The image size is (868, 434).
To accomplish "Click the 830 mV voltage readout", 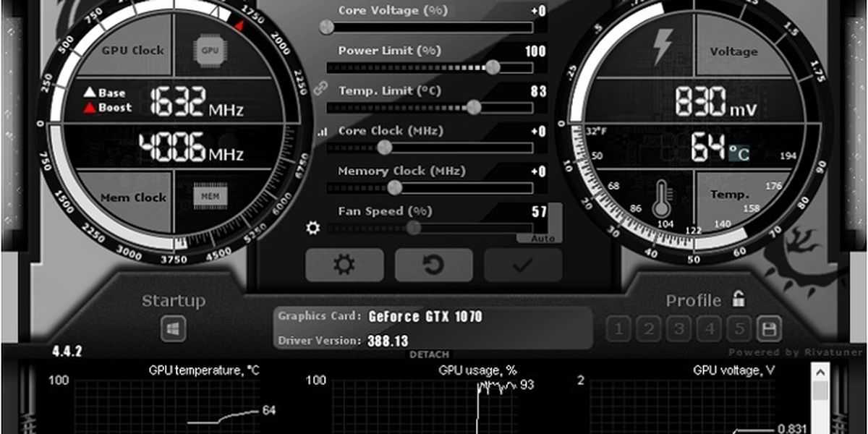I will coord(717,102).
